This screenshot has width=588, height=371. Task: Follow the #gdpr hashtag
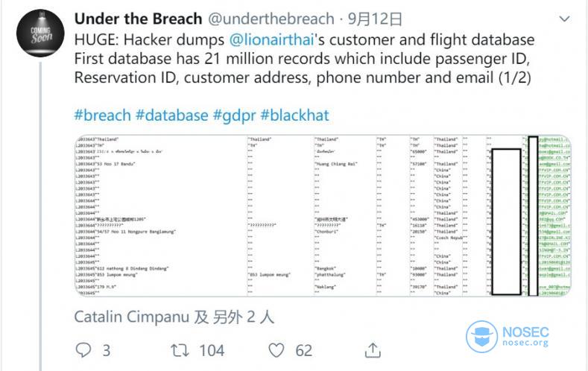(234, 115)
